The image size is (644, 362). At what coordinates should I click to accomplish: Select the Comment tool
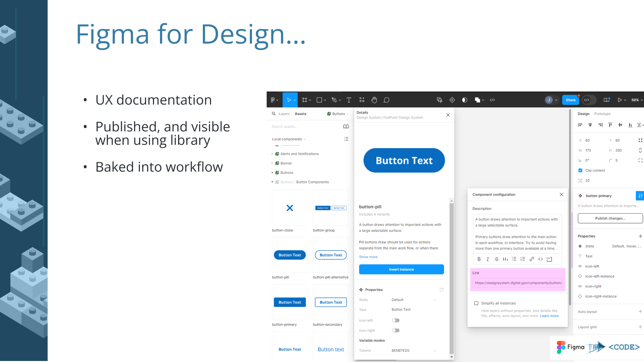(386, 100)
